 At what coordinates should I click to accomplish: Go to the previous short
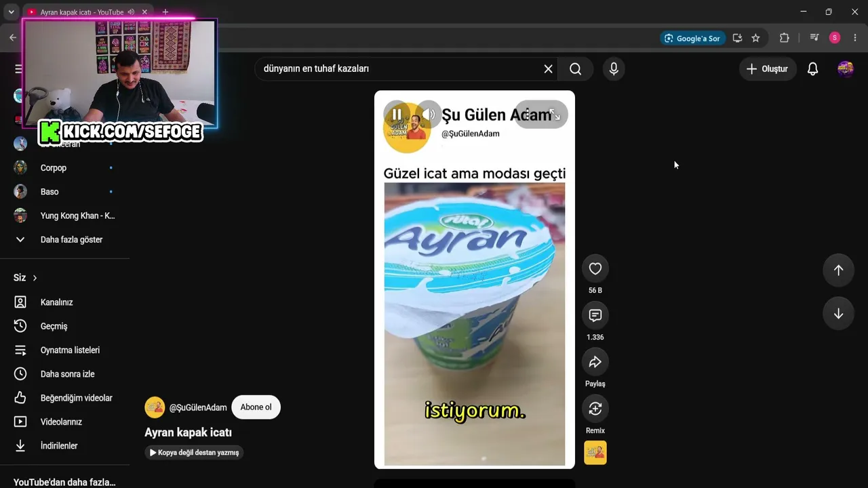point(838,270)
